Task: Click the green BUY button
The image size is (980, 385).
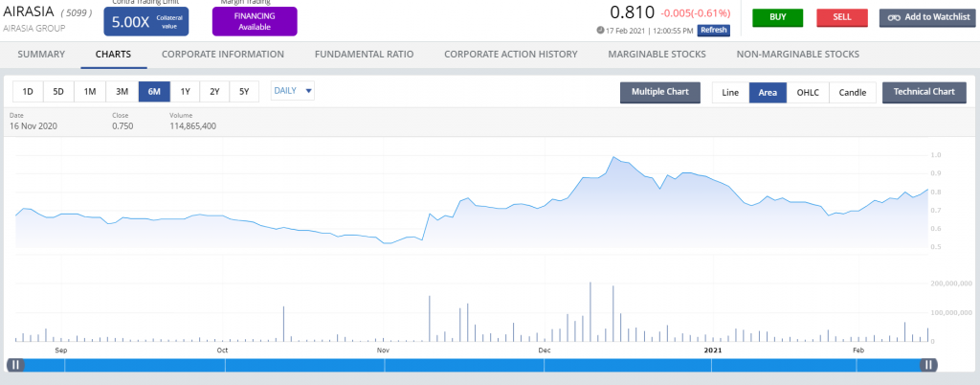Action: pyautogui.click(x=777, y=17)
